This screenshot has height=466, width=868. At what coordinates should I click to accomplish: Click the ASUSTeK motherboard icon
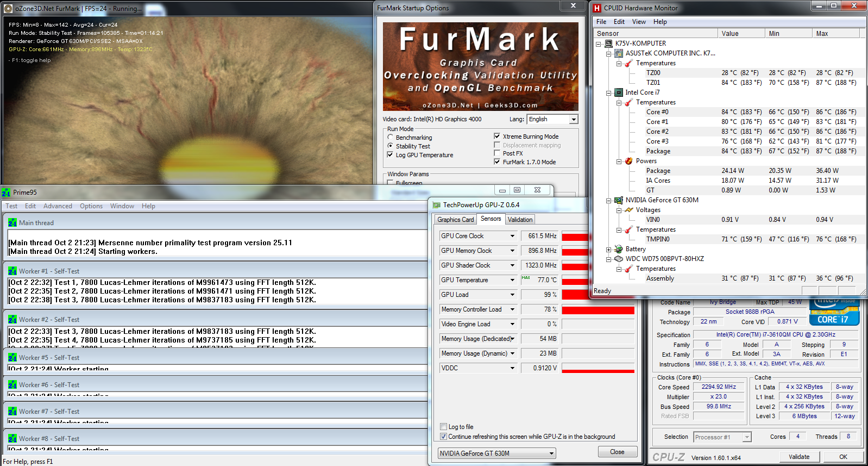click(619, 53)
